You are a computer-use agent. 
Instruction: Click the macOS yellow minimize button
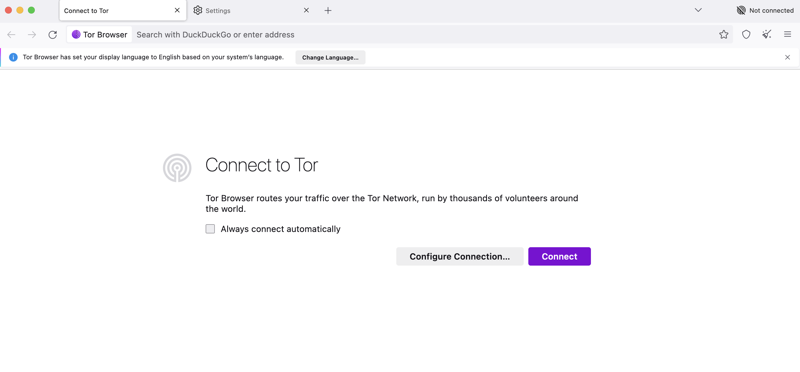(x=20, y=10)
